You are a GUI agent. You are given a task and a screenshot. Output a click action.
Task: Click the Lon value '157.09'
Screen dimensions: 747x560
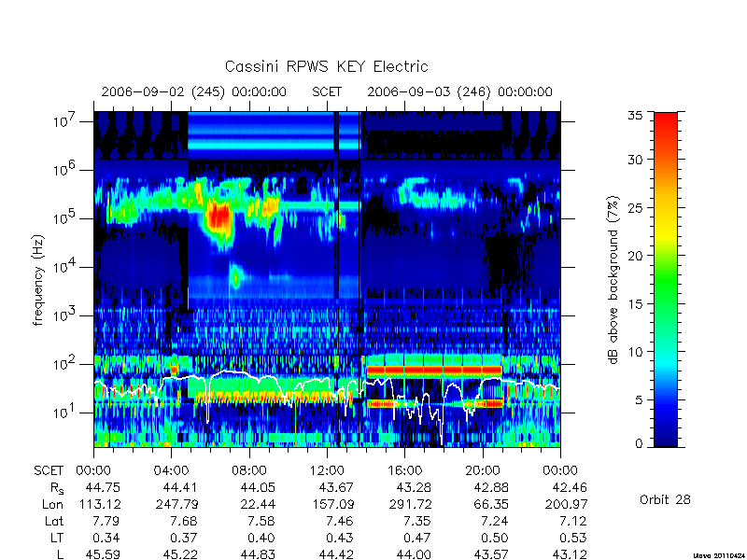pos(332,504)
